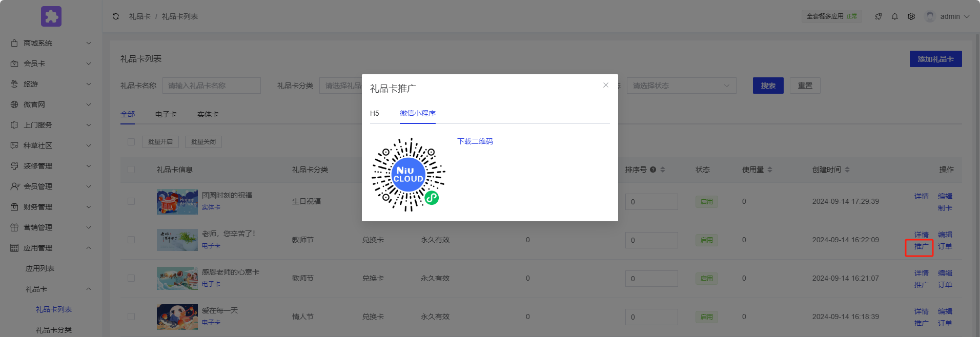Select the 全部 tab

[x=128, y=114]
